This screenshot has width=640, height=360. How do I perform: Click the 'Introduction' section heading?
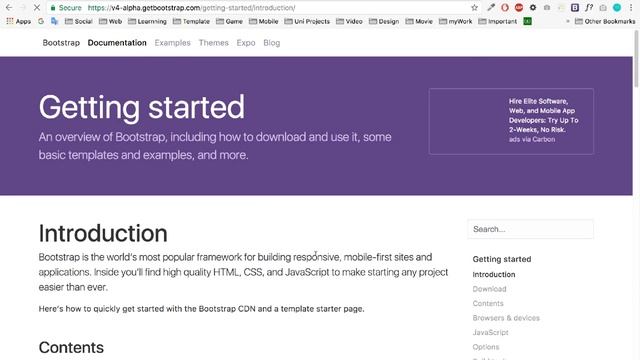103,233
